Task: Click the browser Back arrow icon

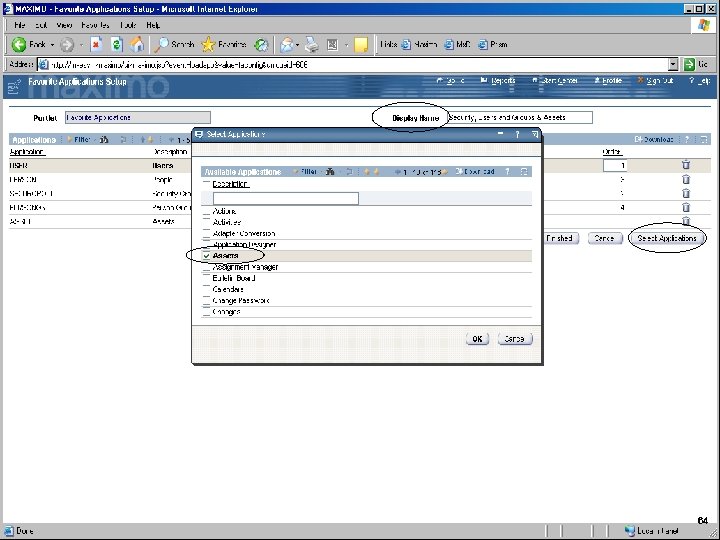Action: click(x=19, y=45)
